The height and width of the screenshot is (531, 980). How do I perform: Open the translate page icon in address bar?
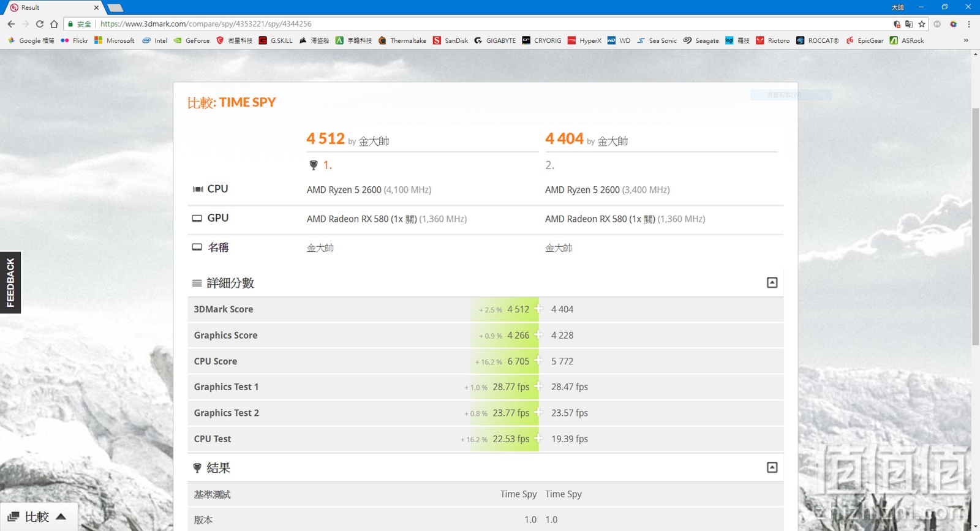click(x=909, y=24)
